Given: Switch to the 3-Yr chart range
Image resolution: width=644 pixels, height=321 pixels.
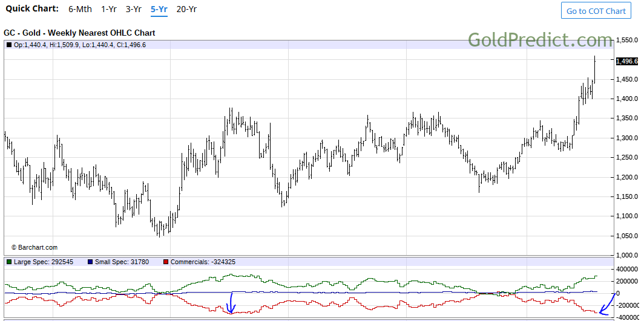Looking at the screenshot, I should pos(134,9).
